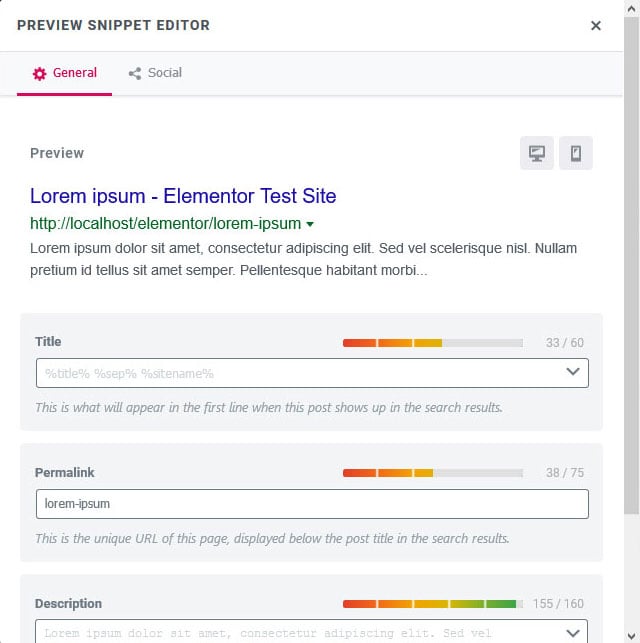Click the green localhost URL in preview

click(165, 224)
